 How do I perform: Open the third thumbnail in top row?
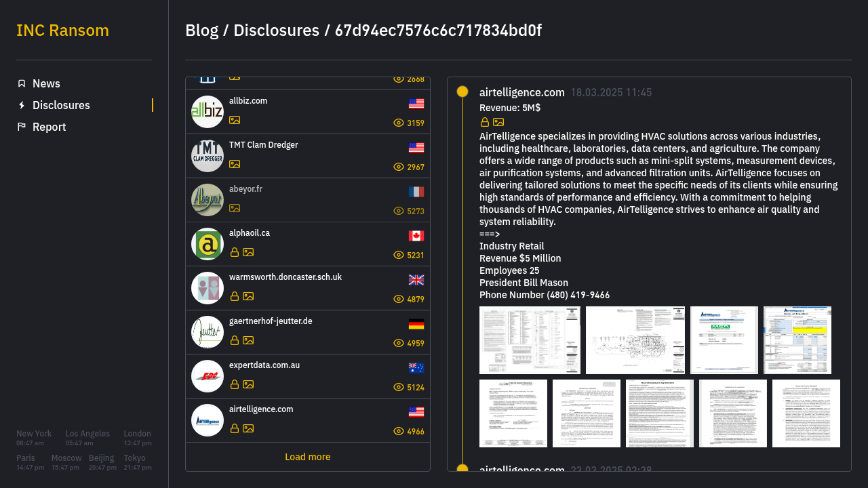(x=724, y=340)
